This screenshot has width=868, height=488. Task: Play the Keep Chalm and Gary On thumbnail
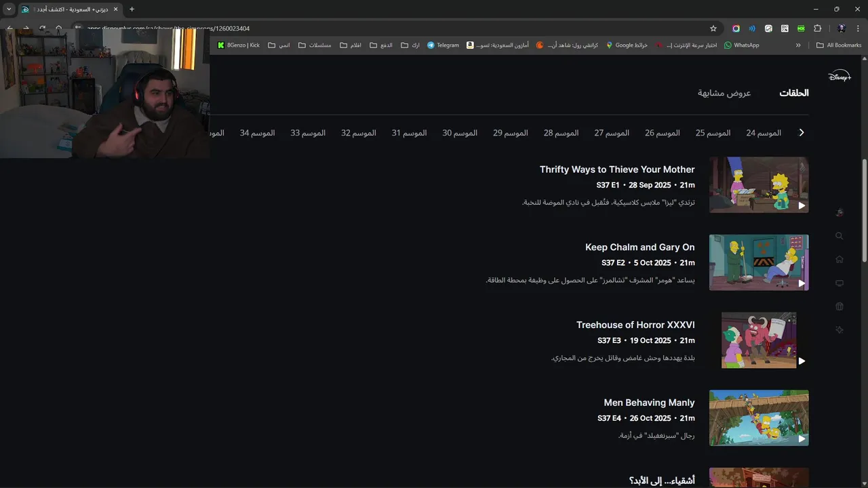pos(759,262)
